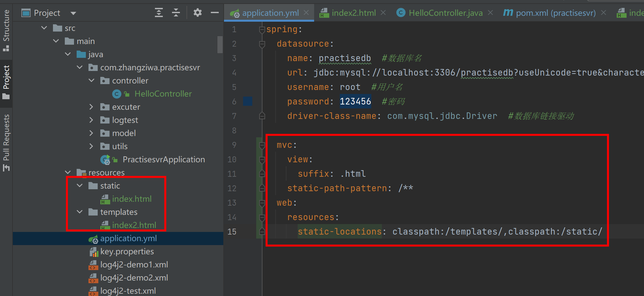644x296 pixels.
Task: Click password value 123456
Action: (x=355, y=102)
